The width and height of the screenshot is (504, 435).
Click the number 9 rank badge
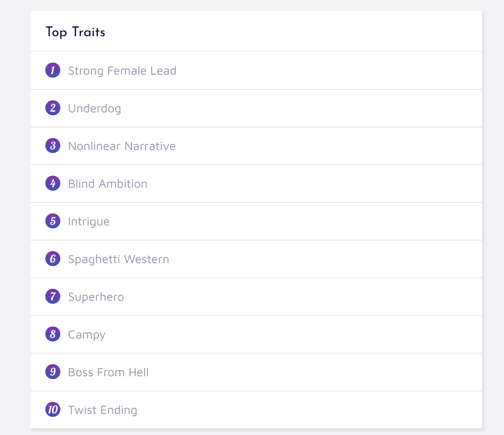[53, 372]
